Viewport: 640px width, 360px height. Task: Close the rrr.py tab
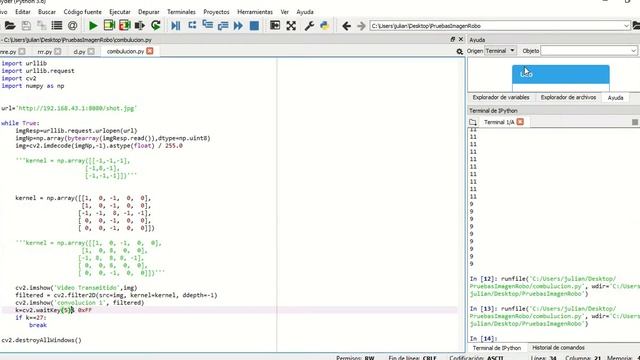click(58, 51)
